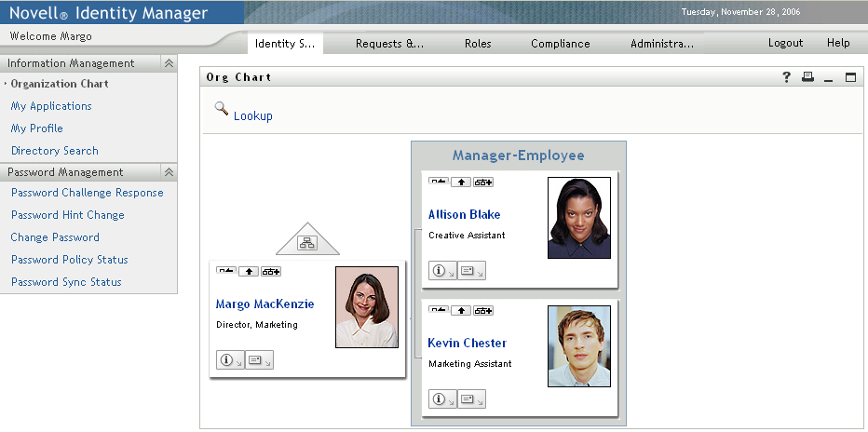Click the 'Marketing Assistant' title text
The width and height of the screenshot is (868, 432).
coord(470,363)
